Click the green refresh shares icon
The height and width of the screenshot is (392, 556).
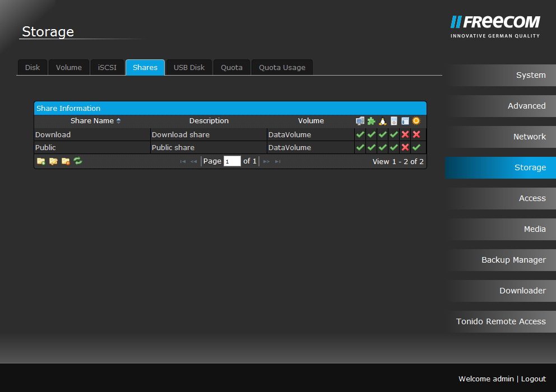coord(78,161)
